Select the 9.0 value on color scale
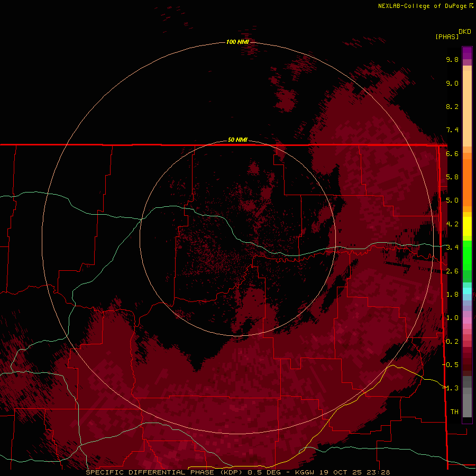The width and height of the screenshot is (476, 476). coord(452,83)
